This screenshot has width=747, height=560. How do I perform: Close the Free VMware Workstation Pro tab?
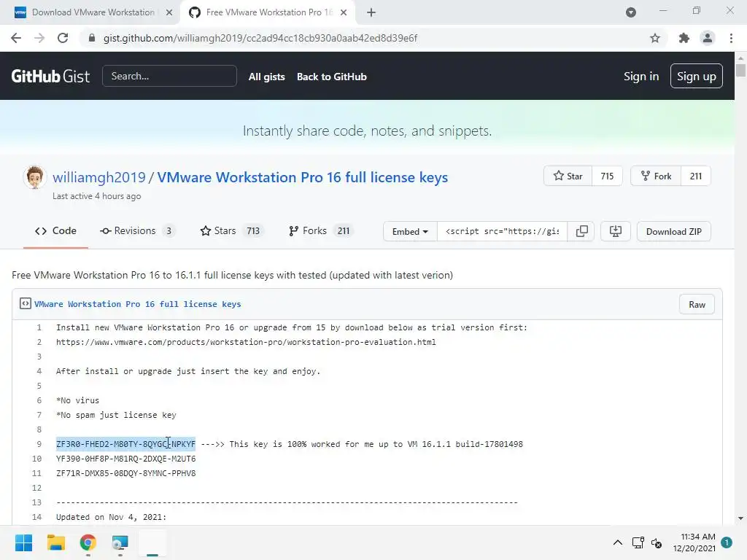pos(344,13)
